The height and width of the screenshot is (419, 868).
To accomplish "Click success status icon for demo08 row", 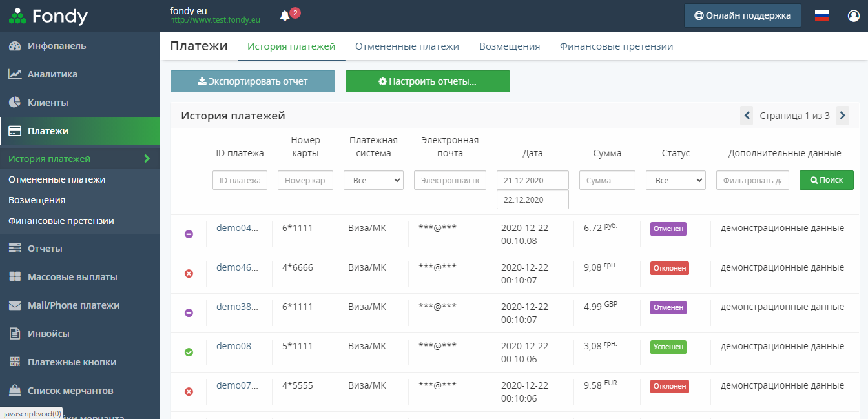I will point(189,353).
